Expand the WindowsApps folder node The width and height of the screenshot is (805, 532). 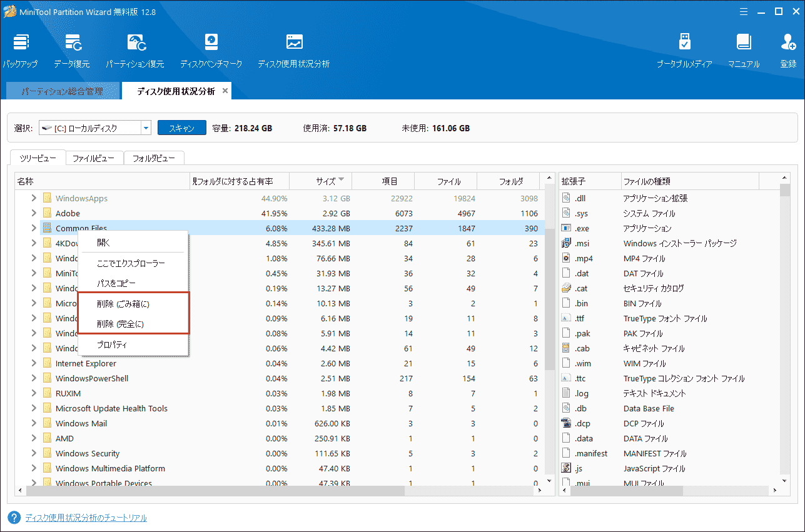coord(34,199)
